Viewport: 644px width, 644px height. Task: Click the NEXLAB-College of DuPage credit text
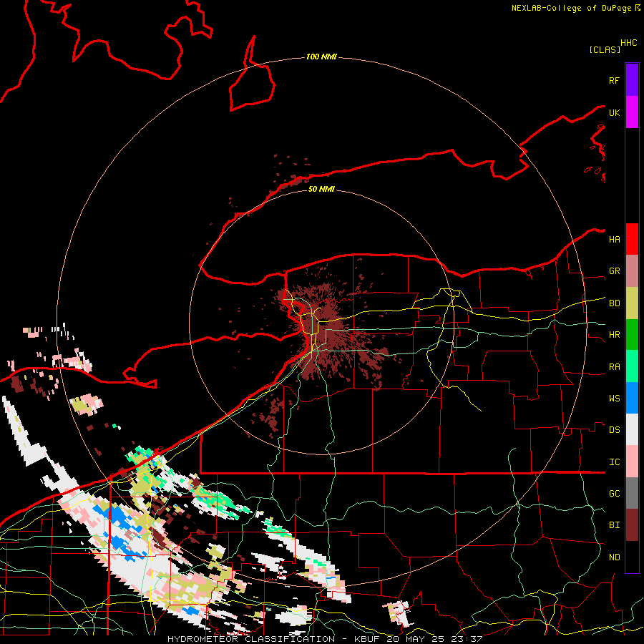pos(572,8)
